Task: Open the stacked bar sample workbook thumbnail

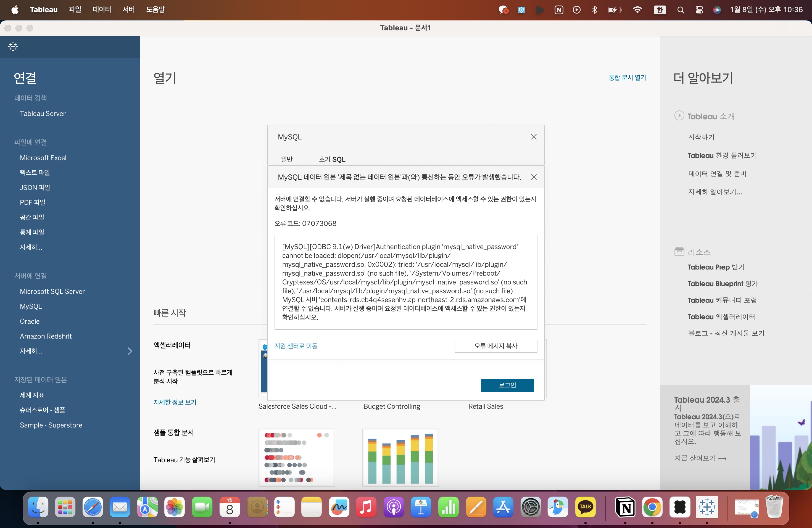Action: pyautogui.click(x=400, y=457)
